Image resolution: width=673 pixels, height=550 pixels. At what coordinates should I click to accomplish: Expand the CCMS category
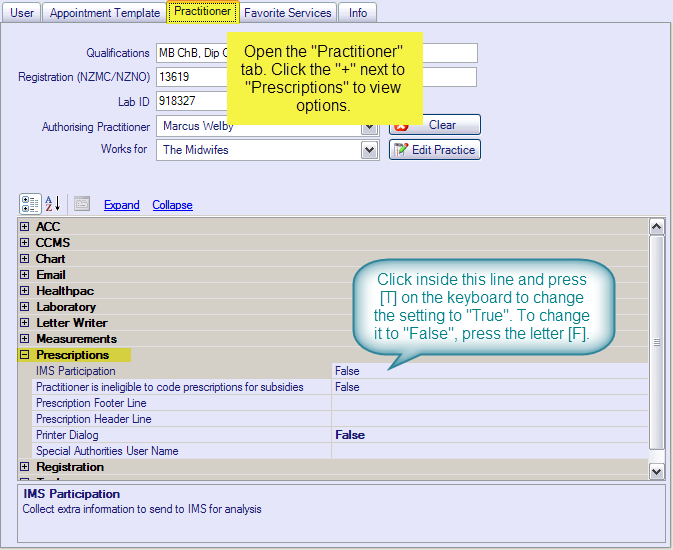(x=24, y=243)
